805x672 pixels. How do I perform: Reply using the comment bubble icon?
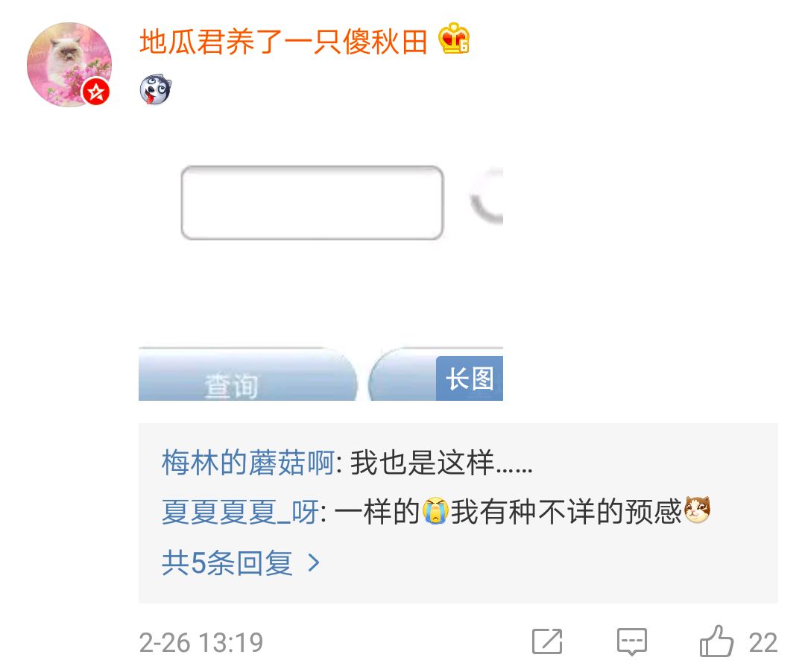pyautogui.click(x=631, y=641)
